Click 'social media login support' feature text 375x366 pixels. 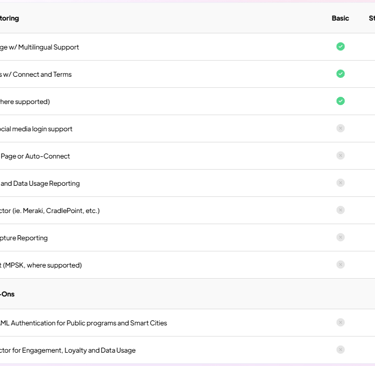pyautogui.click(x=36, y=129)
